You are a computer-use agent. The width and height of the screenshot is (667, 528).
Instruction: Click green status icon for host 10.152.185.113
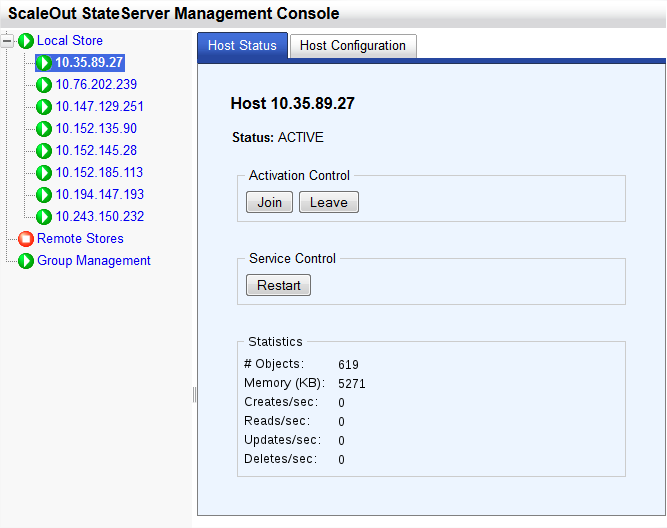click(44, 173)
